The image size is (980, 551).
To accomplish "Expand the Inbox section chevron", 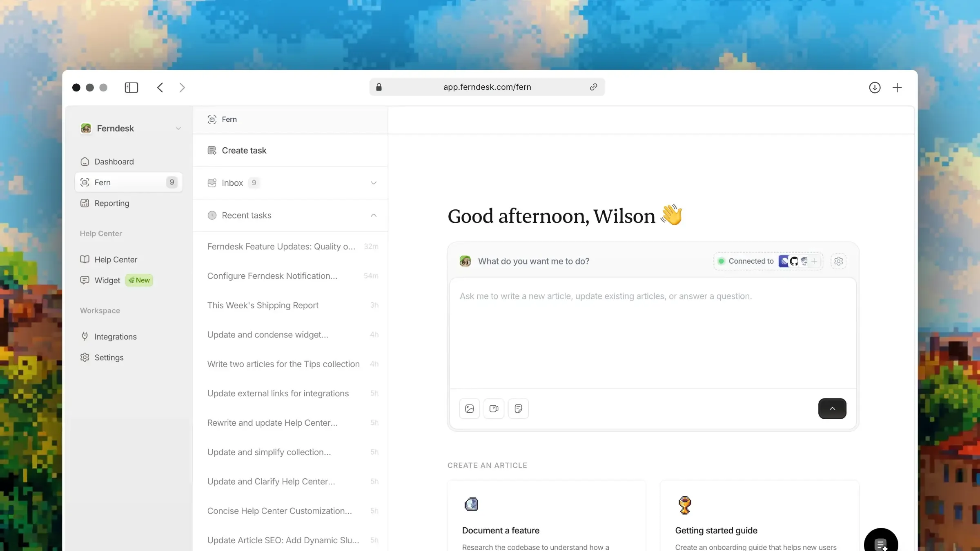I will click(373, 183).
